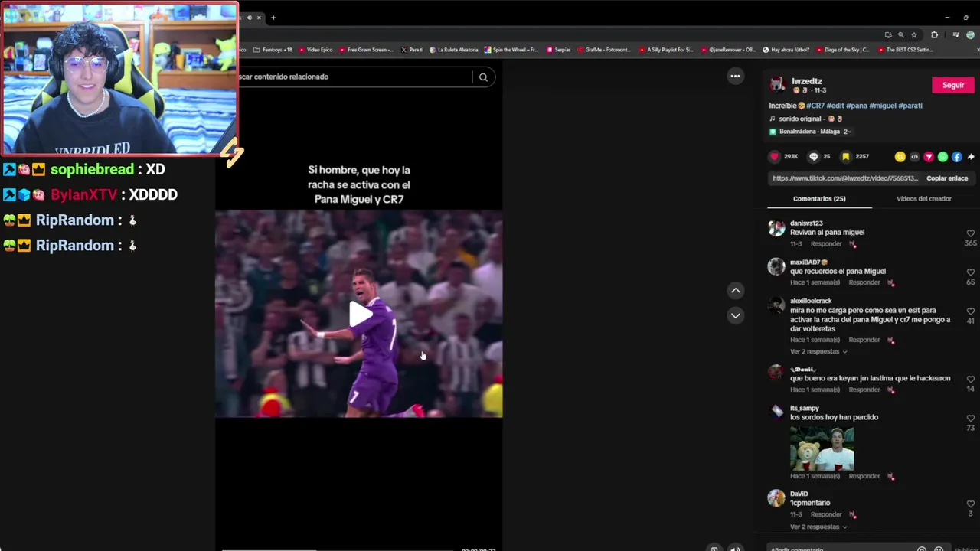
Task: Reply to DaViD's comment
Action: pyautogui.click(x=826, y=514)
